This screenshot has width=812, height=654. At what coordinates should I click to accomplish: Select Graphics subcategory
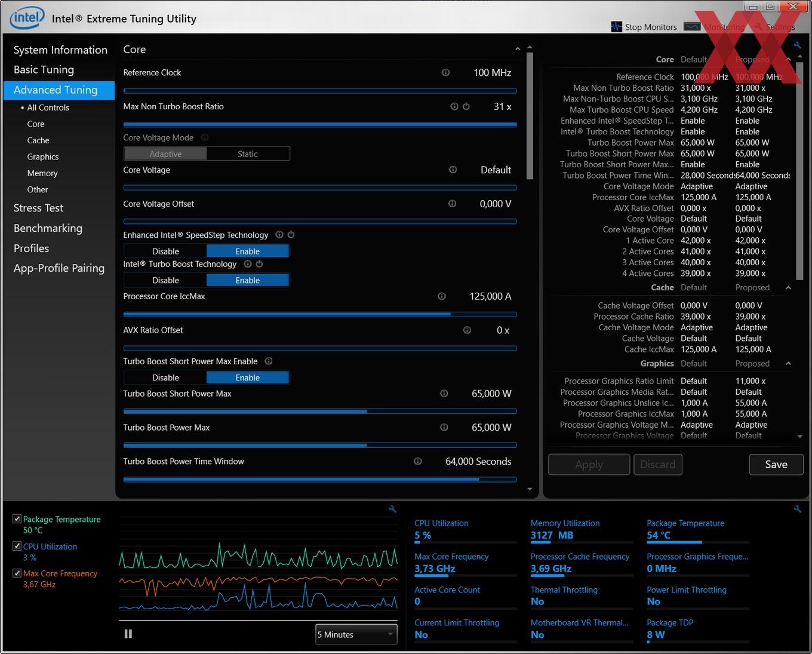click(x=43, y=156)
